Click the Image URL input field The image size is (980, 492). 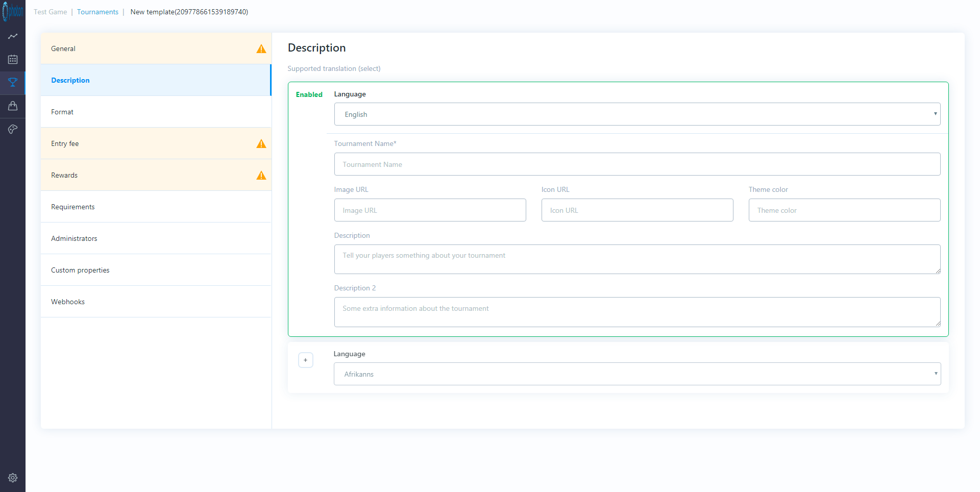430,210
